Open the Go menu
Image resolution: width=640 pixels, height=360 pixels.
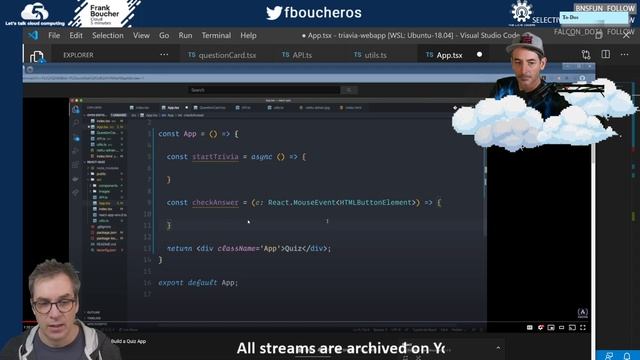tap(164, 36)
